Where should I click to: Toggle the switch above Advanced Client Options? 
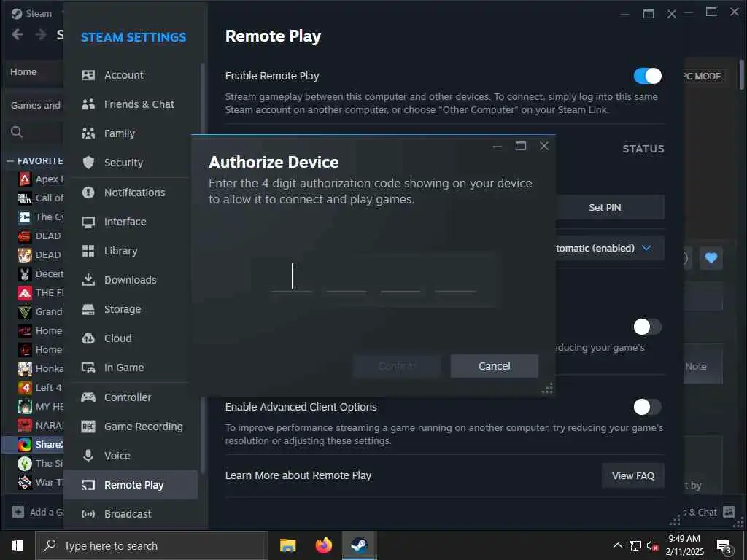click(x=648, y=327)
